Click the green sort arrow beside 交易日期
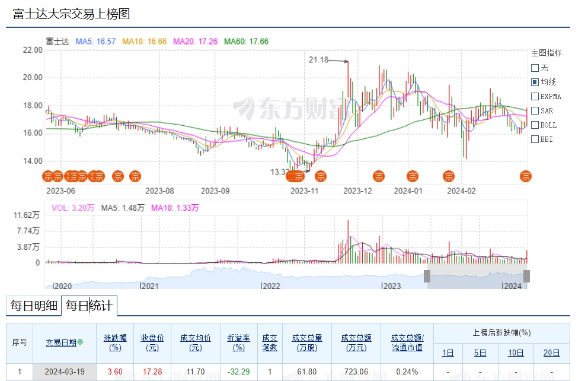This screenshot has width=588, height=381. pyautogui.click(x=80, y=342)
